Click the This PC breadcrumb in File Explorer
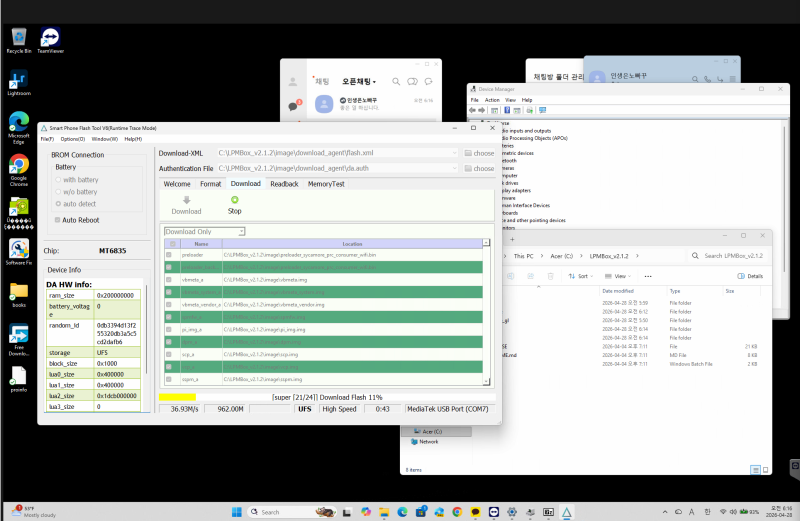Image resolution: width=800 pixels, height=521 pixels. coord(523,256)
